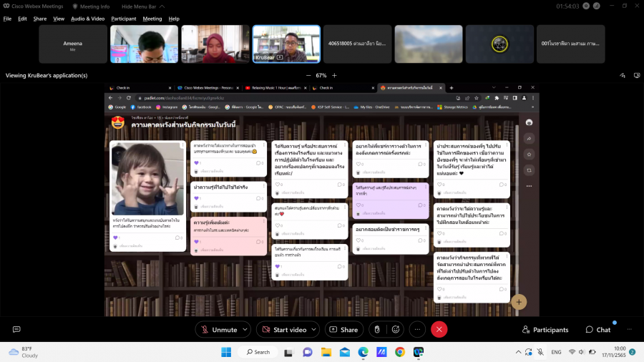Click the gesture recognition hand icon
The width and height of the screenshot is (644, 362).
377,330
